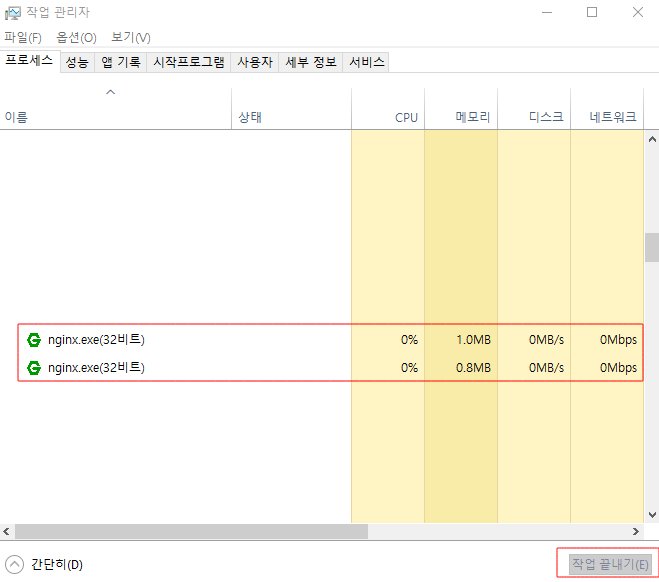Collapse to simple view with 간단히(D) arrow icon

[x=14, y=564]
